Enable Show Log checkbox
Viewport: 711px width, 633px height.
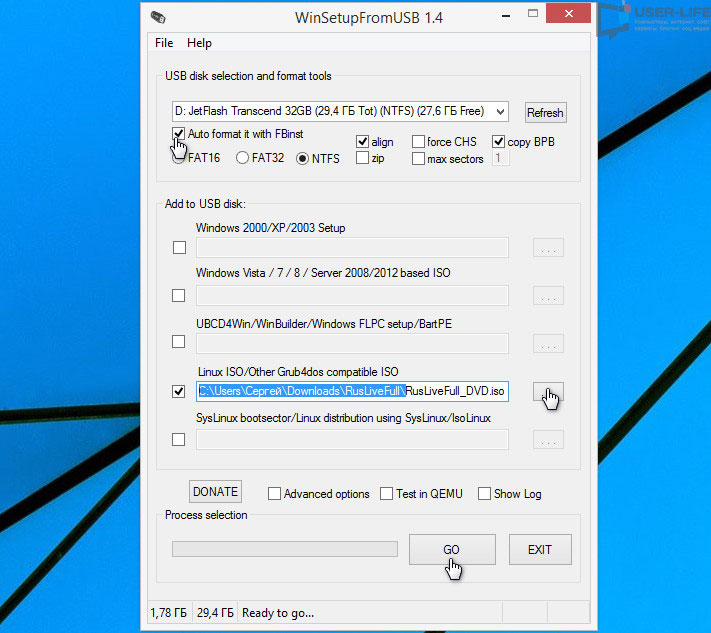tap(484, 494)
